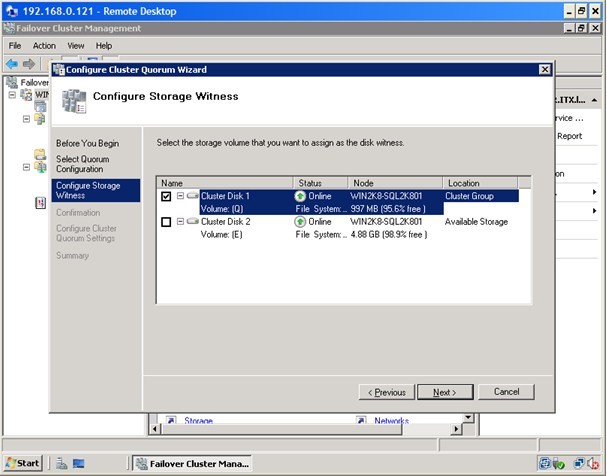Click the Volume: (E) entry

(221, 235)
